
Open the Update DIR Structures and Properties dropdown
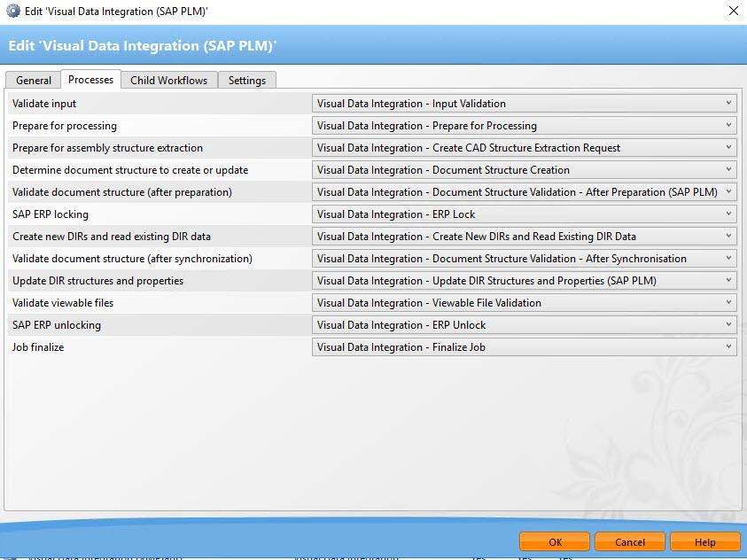pos(525,281)
